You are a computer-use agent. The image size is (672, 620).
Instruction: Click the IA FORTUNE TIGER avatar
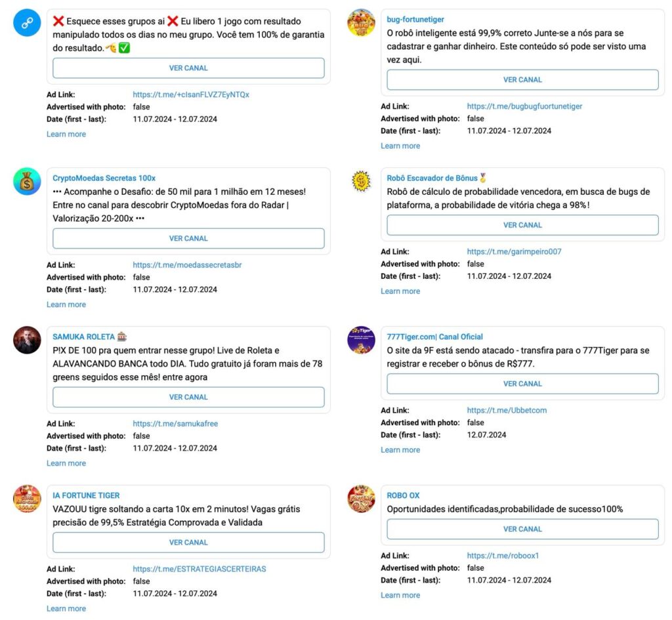27,499
